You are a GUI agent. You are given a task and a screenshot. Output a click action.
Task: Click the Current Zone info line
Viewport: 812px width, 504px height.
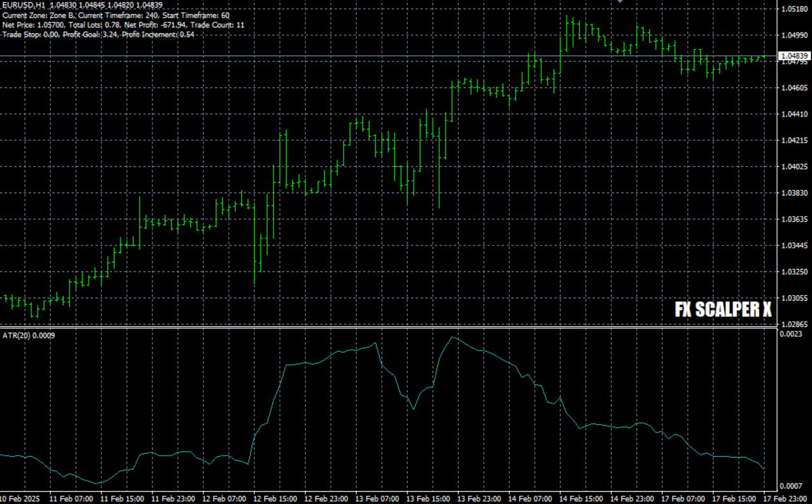116,15
